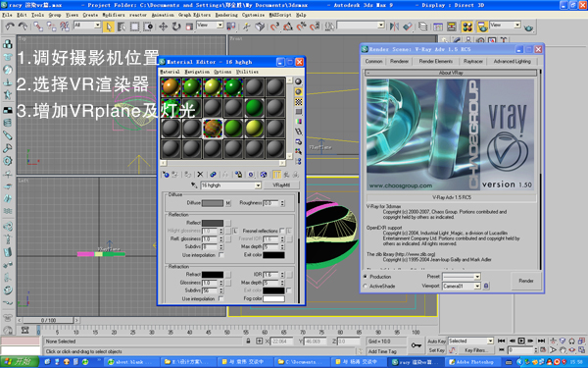This screenshot has height=368, width=588.
Task: Click the Key Filters button
Action: click(475, 350)
